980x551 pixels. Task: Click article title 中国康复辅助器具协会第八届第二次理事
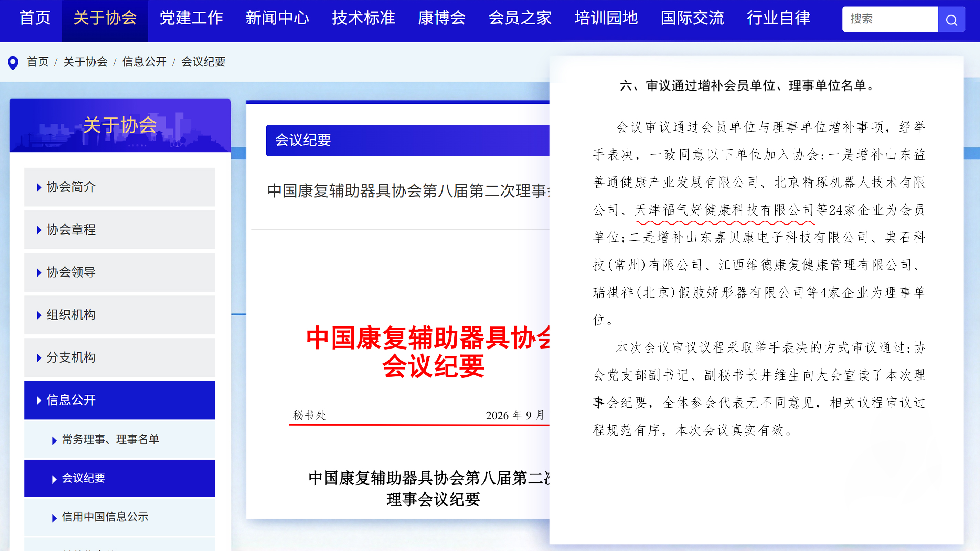tap(408, 191)
